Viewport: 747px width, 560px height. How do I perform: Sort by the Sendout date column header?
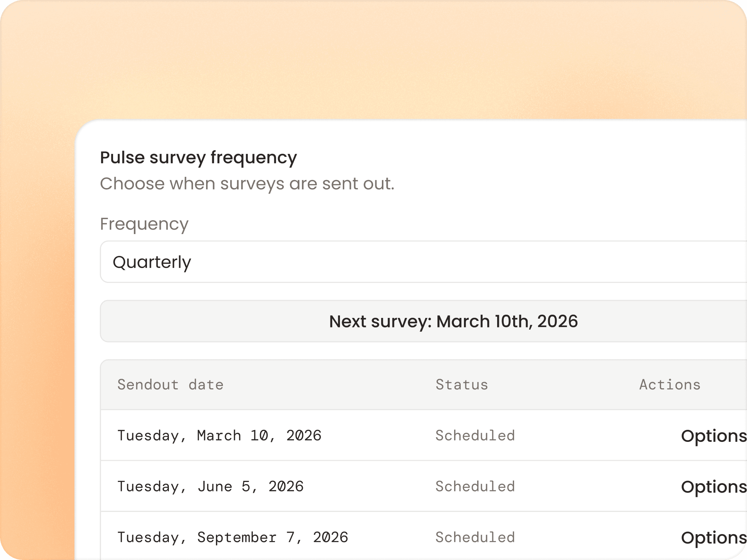point(170,385)
